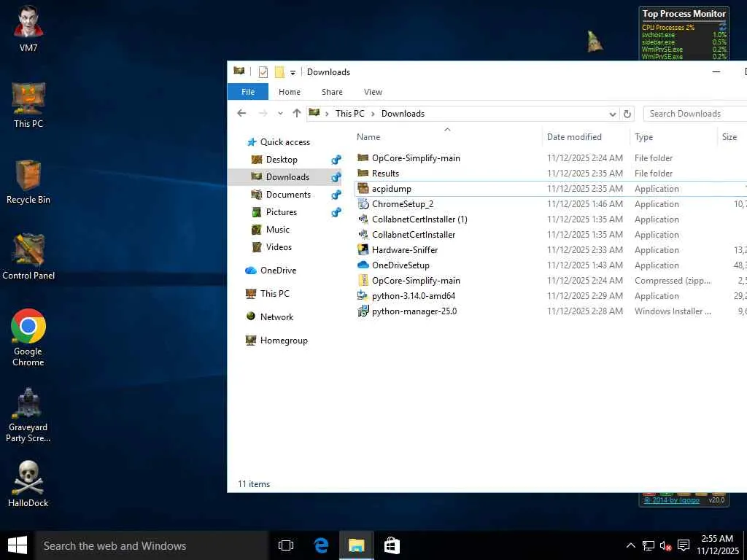The width and height of the screenshot is (747, 560).
Task: Switch to the View ribbon tab
Action: tap(373, 92)
